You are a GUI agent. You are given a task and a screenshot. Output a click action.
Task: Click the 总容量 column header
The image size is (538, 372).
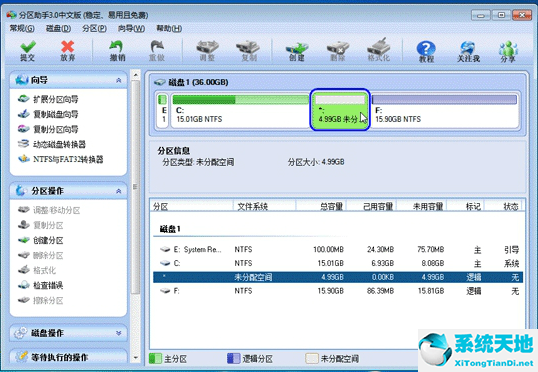[x=321, y=206]
